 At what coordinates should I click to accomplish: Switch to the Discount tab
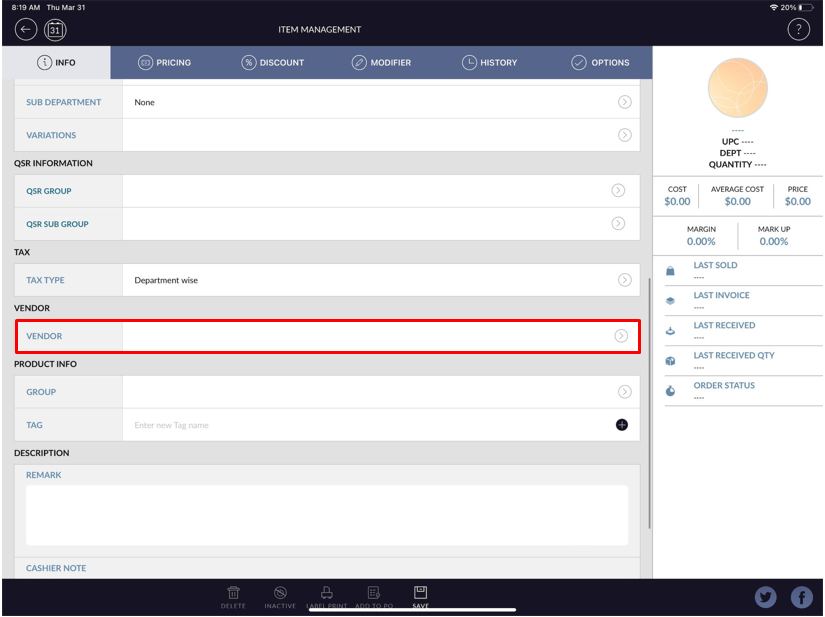pyautogui.click(x=273, y=62)
